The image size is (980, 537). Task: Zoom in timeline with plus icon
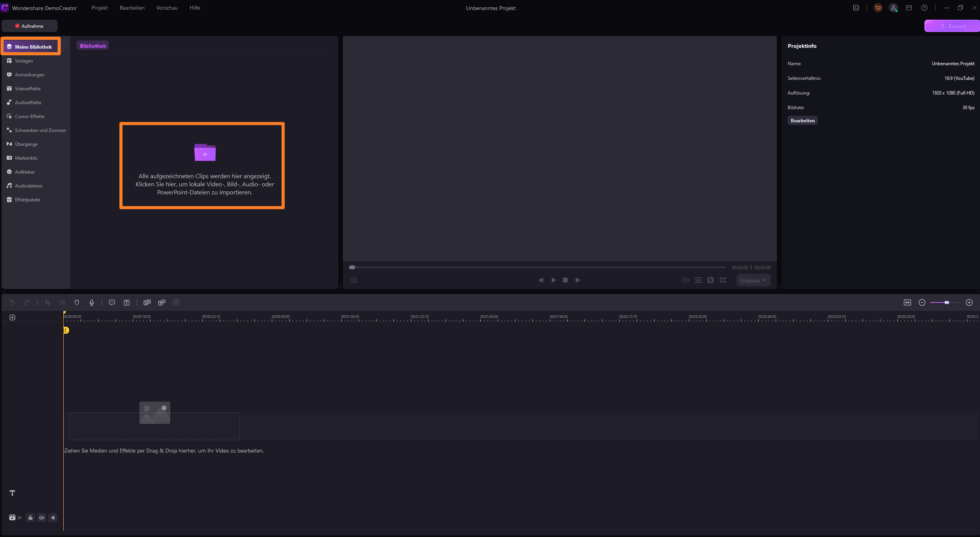[969, 302]
